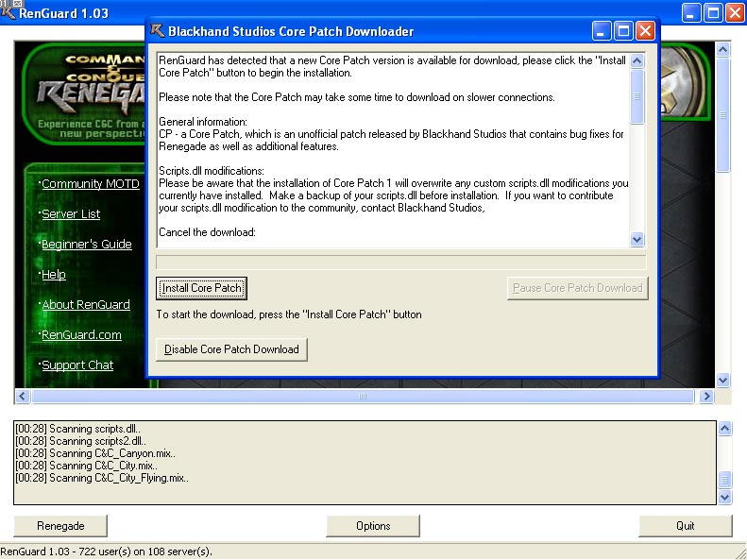Click the Command & Conquer Renegade logo banner
This screenshot has height=560, width=747.
83,93
